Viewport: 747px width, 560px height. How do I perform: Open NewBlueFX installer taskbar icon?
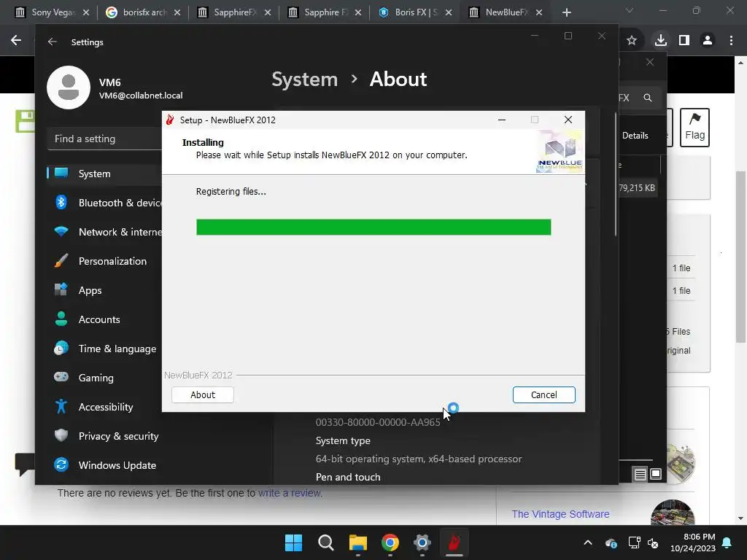[x=454, y=542]
